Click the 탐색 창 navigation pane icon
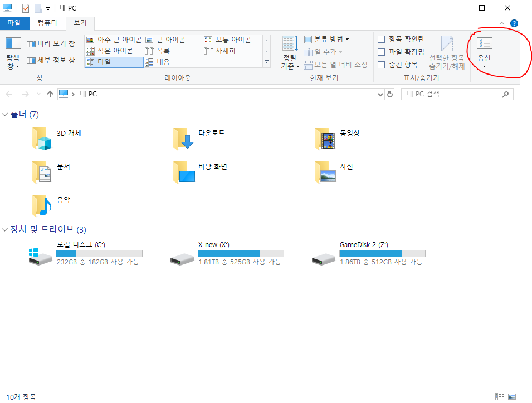This screenshot has height=403, width=532. (x=13, y=43)
